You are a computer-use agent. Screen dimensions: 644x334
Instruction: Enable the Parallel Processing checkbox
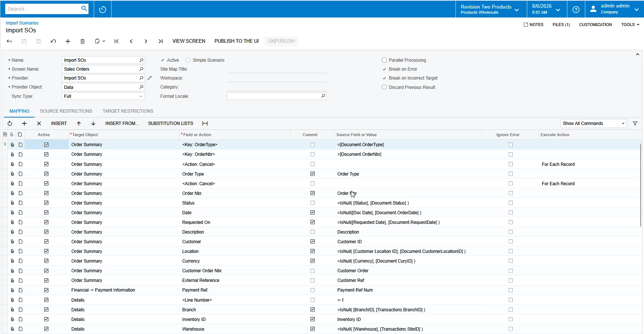[x=384, y=60]
